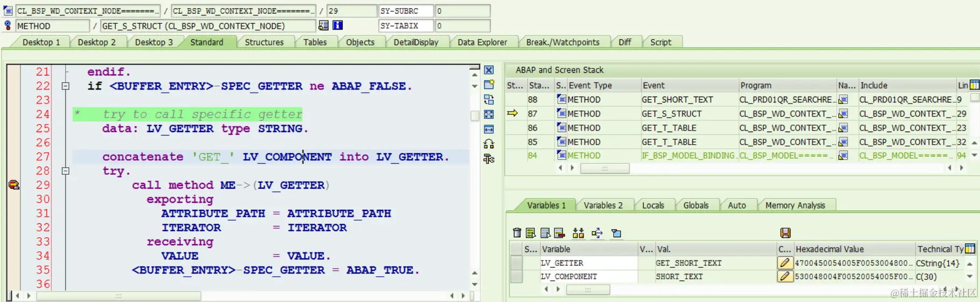980x302 pixels.
Task: Click the navigation icon in GET_S_STRUCT stack row
Action: [x=843, y=113]
